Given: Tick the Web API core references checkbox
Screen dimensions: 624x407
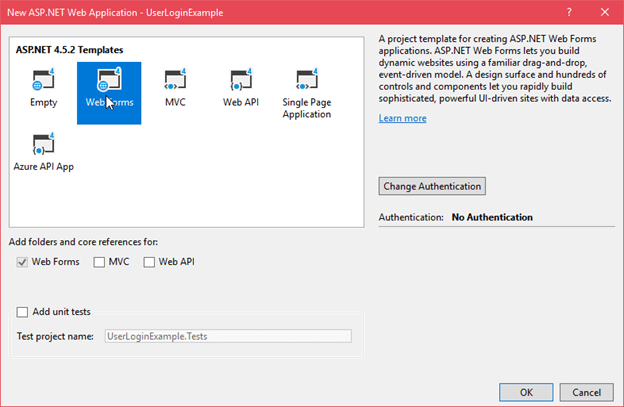Looking at the screenshot, I should tap(149, 262).
